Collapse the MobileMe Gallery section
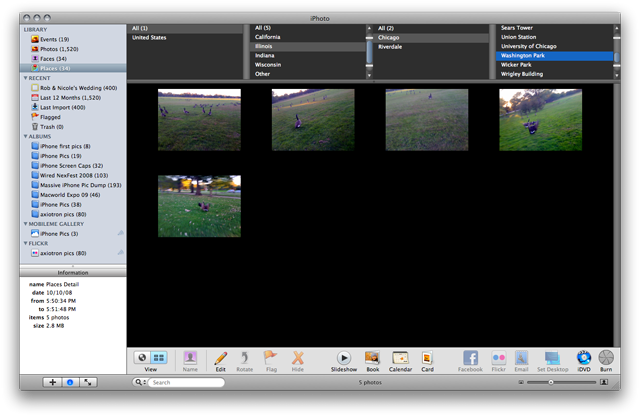The width and height of the screenshot is (640, 417). 24,224
